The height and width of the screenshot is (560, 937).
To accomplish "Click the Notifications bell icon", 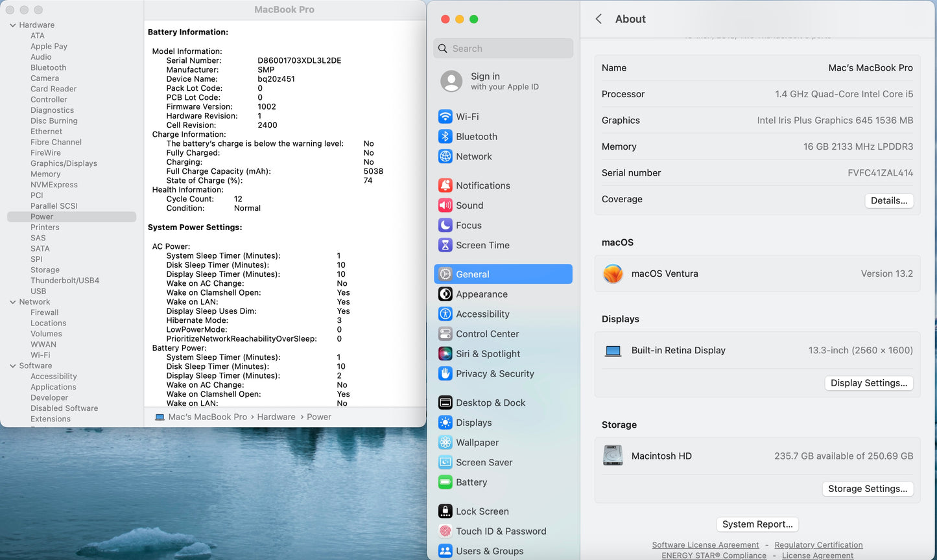I will coord(445,185).
